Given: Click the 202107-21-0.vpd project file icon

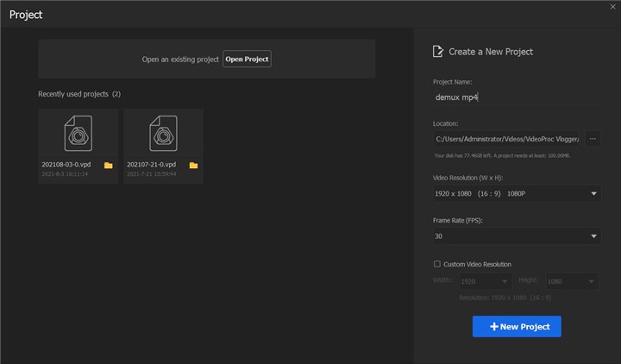Looking at the screenshot, I should [x=164, y=135].
